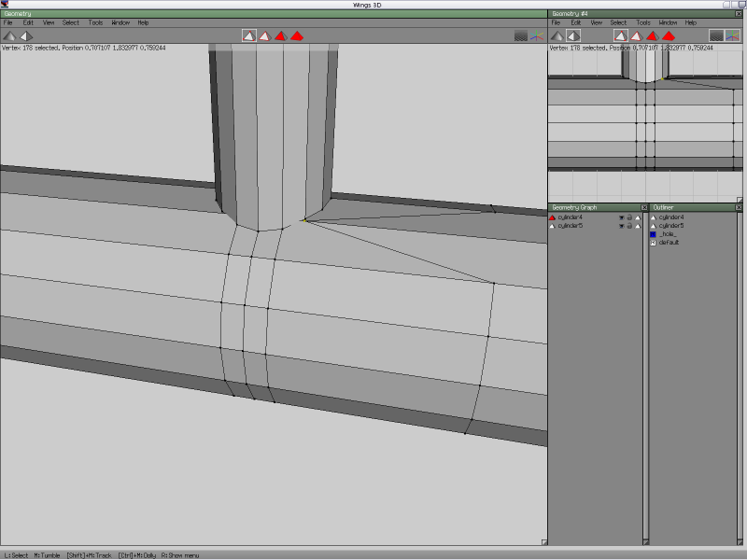Open Select menu in main Geometry window
The image size is (747, 560).
coord(71,22)
